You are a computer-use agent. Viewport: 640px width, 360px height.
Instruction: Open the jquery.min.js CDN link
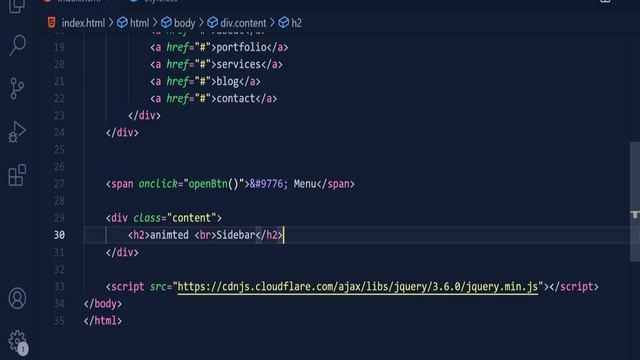coord(358,287)
